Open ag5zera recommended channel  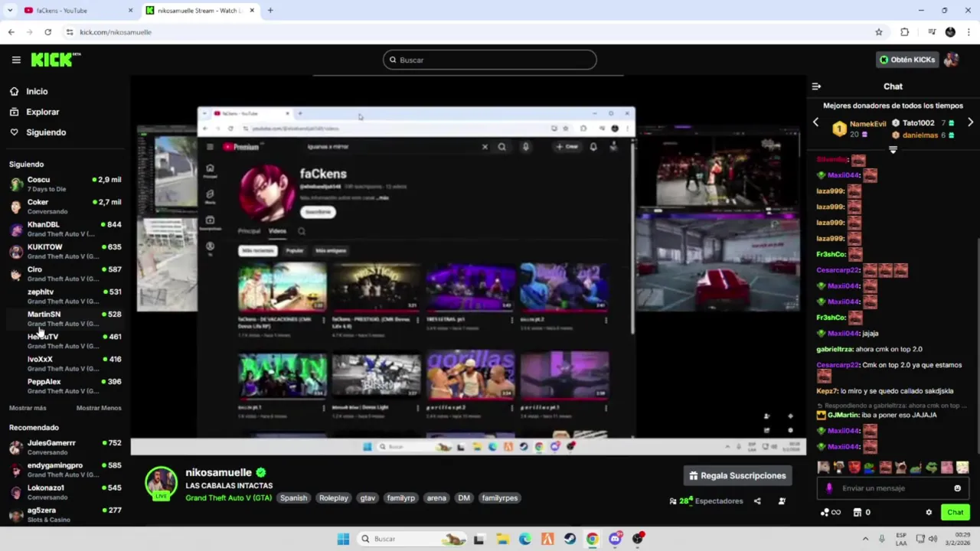65,514
